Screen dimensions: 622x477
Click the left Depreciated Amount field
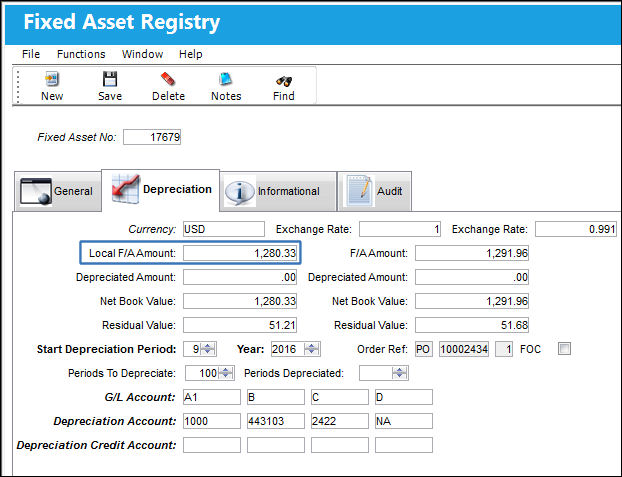point(240,277)
